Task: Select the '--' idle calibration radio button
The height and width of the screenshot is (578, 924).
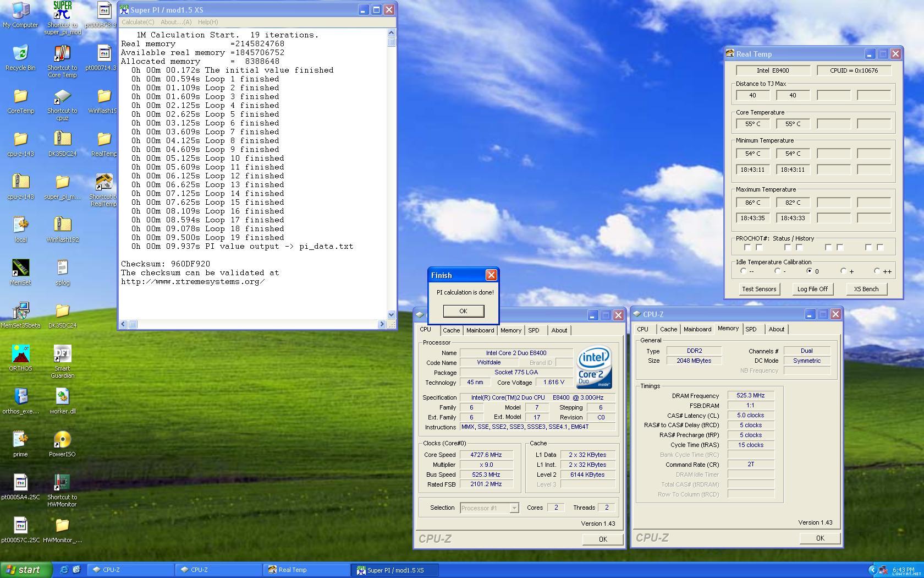Action: [743, 271]
